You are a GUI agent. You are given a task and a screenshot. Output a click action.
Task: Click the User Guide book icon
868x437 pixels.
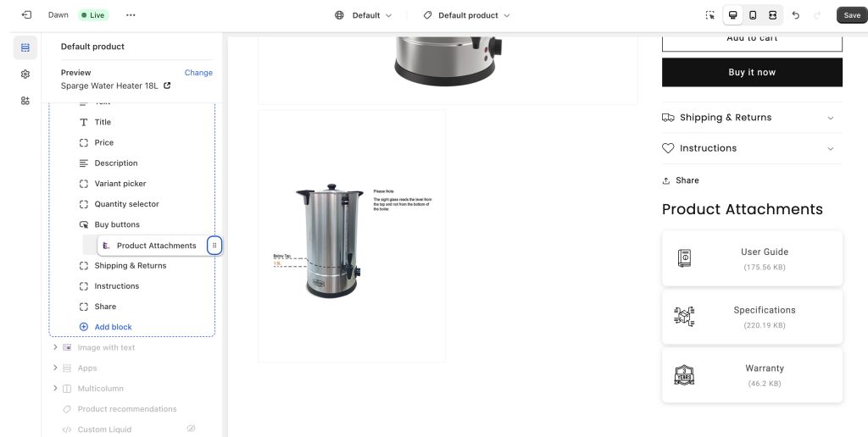684,257
